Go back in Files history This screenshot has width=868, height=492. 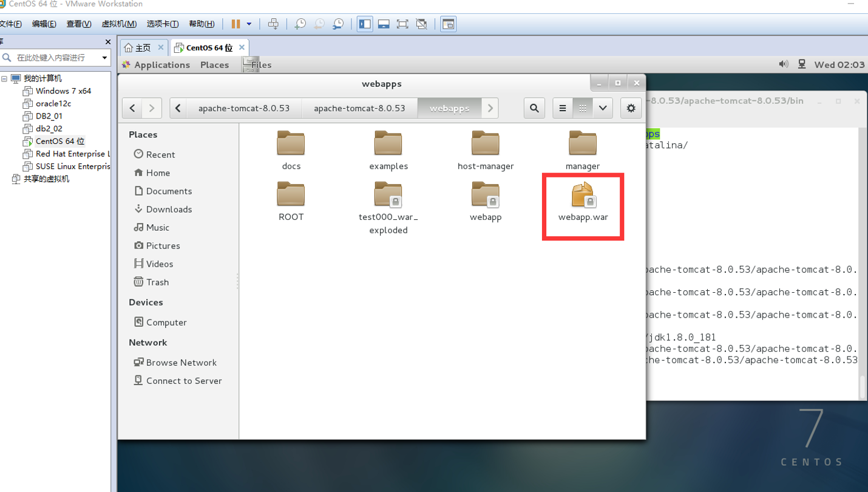coord(132,108)
